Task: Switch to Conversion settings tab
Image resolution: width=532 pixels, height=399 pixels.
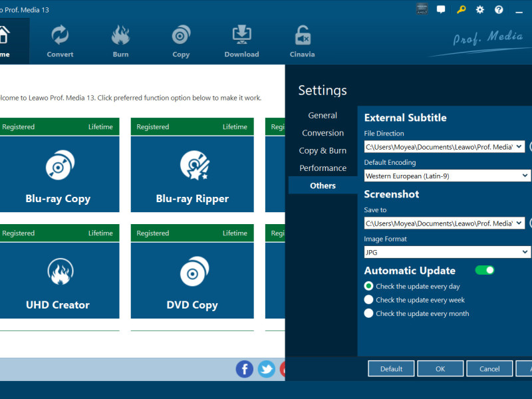Action: point(323,133)
